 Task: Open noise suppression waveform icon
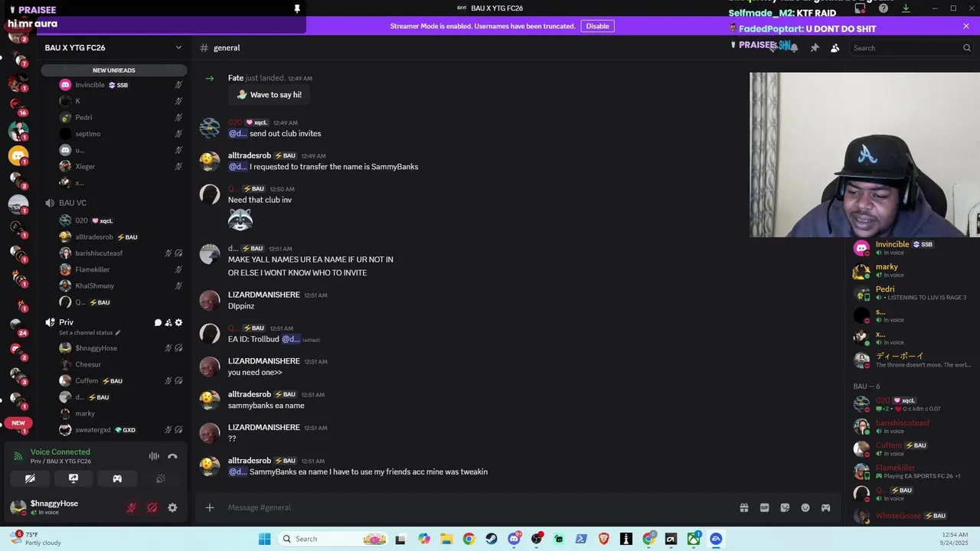point(154,456)
